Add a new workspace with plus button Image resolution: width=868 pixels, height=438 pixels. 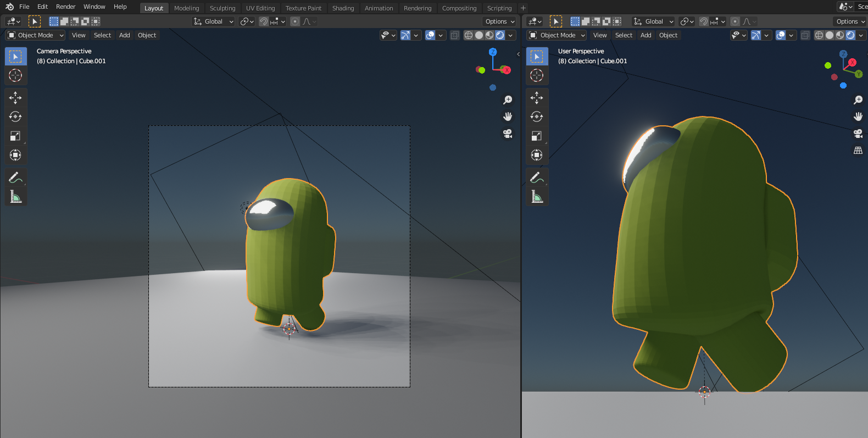point(523,8)
